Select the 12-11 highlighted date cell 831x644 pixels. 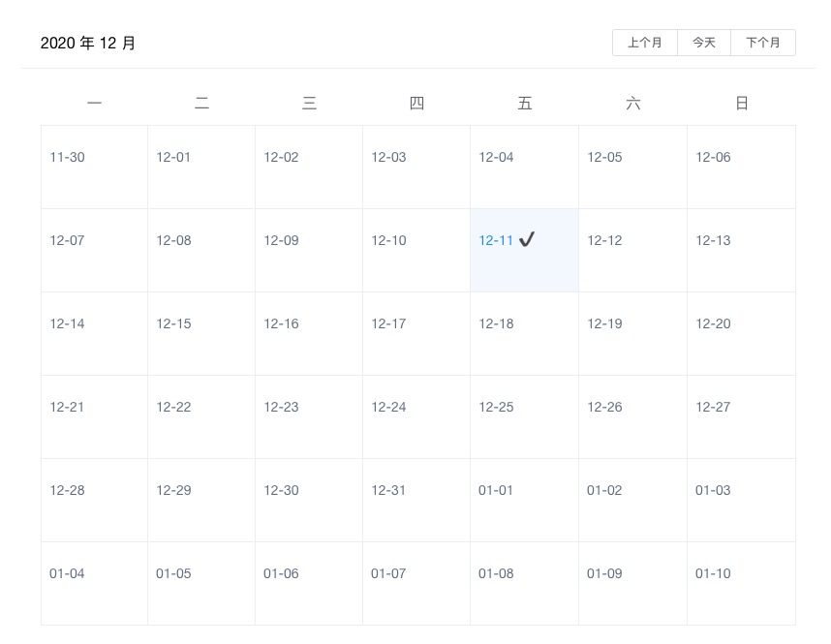click(x=524, y=250)
